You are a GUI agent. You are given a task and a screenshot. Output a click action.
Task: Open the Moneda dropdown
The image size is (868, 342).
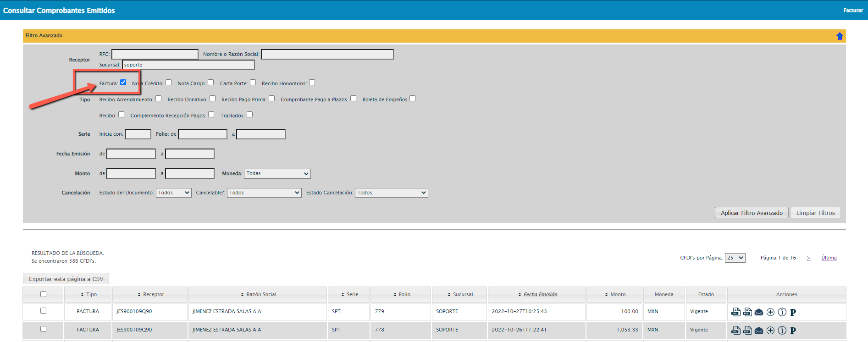(277, 174)
